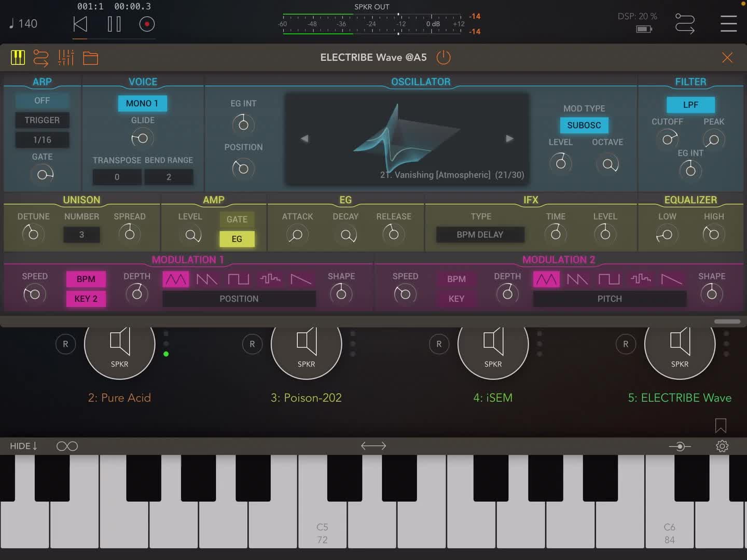Image resolution: width=747 pixels, height=560 pixels.
Task: Rewind to the beginning
Action: point(80,24)
